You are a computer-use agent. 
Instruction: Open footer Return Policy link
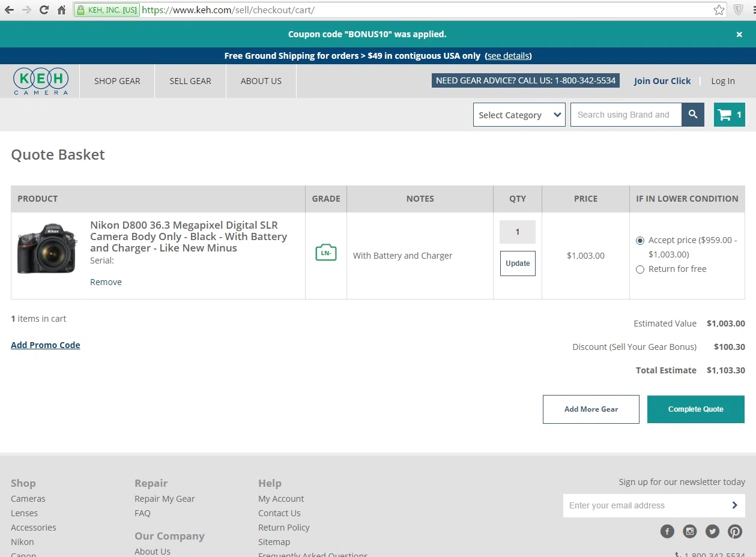(x=284, y=528)
